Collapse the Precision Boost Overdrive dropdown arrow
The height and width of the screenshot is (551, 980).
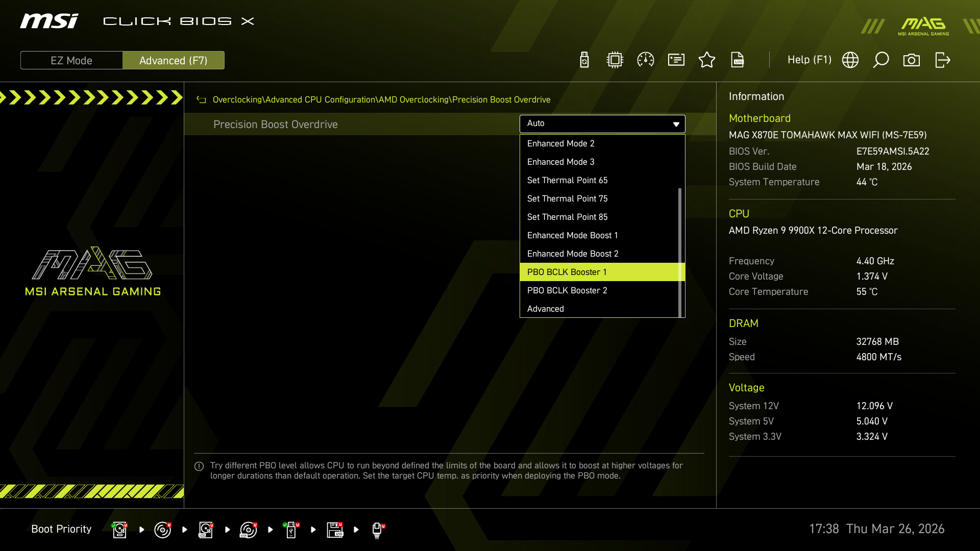[675, 124]
